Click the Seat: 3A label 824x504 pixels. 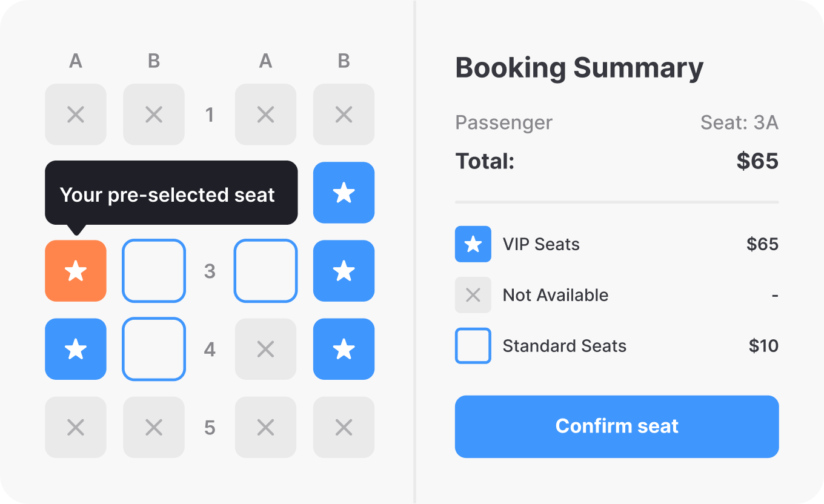739,123
